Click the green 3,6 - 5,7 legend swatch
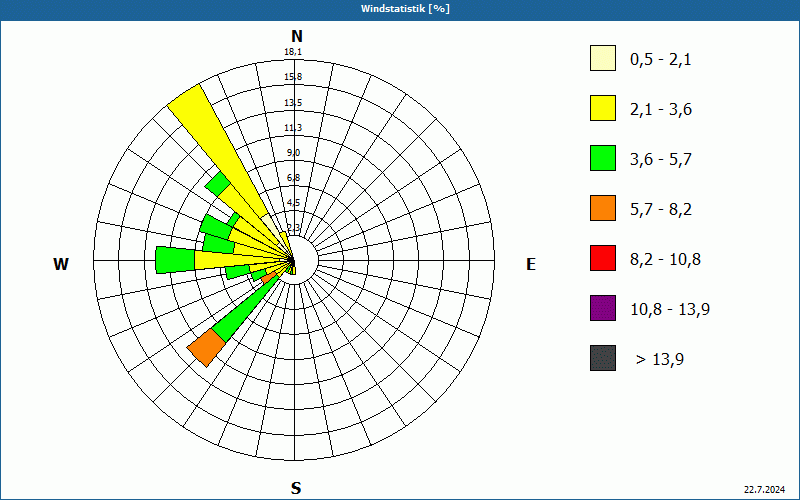This screenshot has width=800, height=500. (x=603, y=158)
